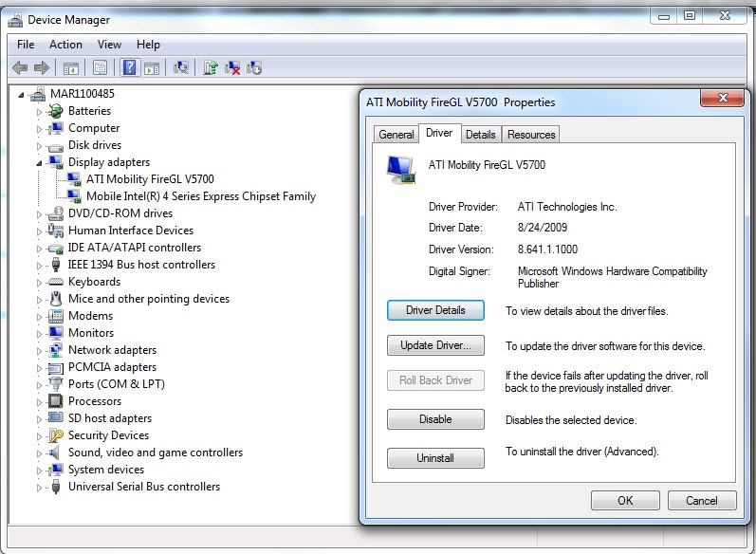The height and width of the screenshot is (554, 756).
Task: Select the Network adapters label
Action: click(112, 350)
